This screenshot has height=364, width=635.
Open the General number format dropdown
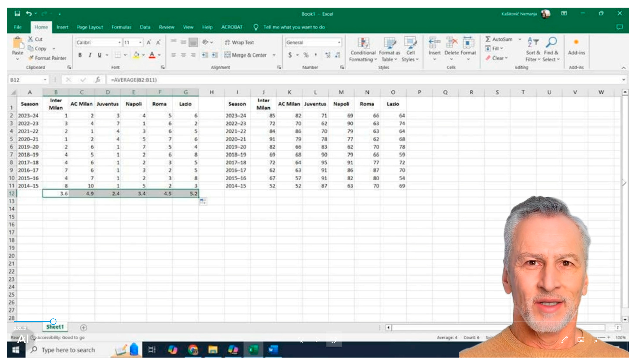339,42
